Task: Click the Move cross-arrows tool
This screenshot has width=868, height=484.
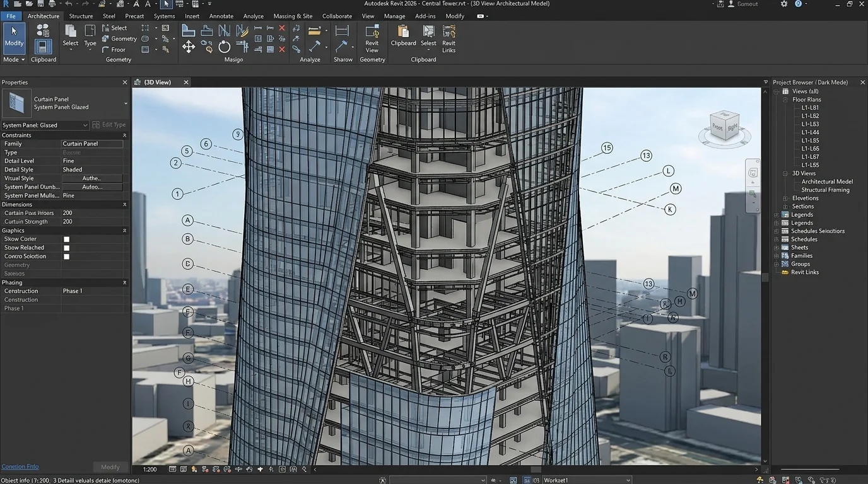Action: [x=188, y=47]
